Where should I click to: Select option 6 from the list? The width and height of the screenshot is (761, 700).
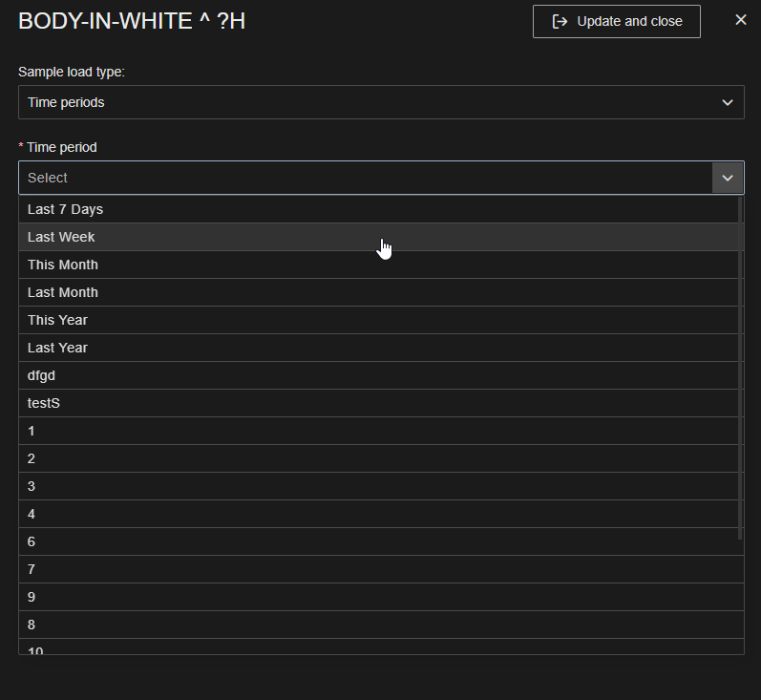pos(32,541)
